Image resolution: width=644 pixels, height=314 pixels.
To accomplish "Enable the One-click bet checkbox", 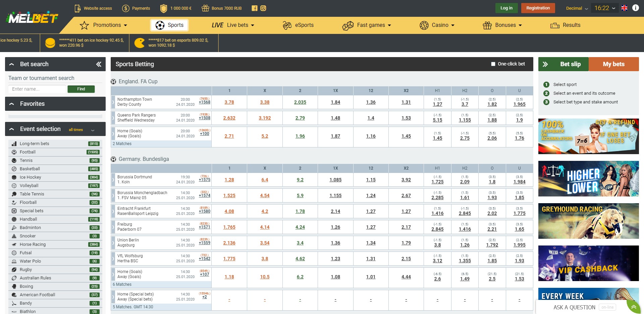I will [x=493, y=64].
